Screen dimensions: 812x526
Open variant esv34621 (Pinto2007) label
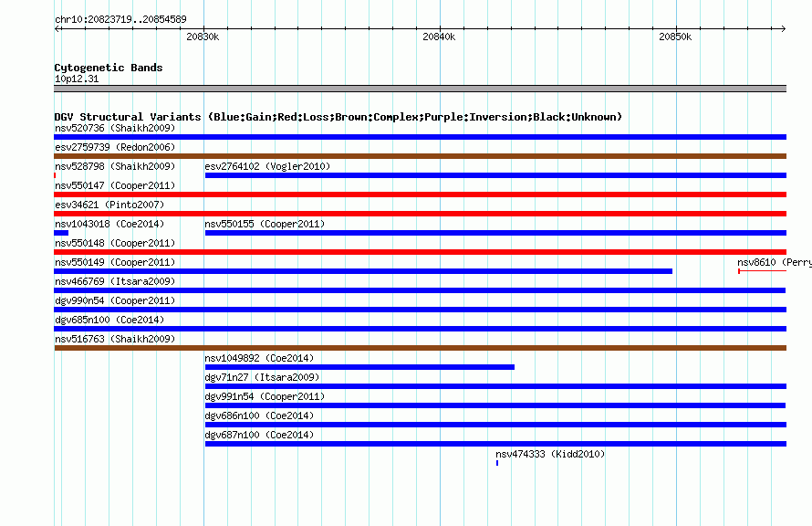click(x=109, y=205)
